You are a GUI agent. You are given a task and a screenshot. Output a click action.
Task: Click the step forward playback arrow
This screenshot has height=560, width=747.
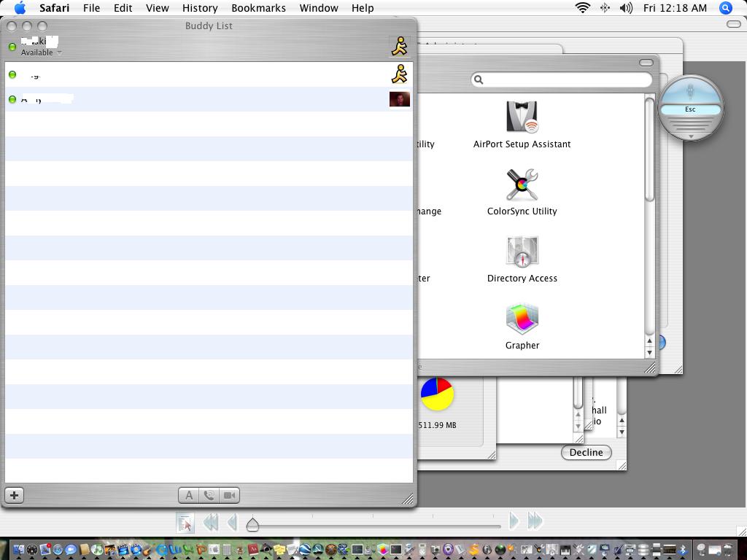pyautogui.click(x=514, y=521)
